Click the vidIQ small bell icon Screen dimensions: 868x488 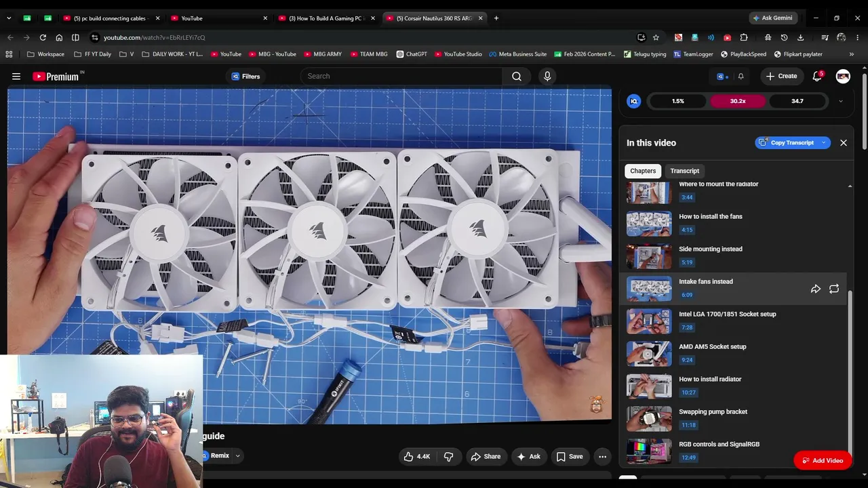click(x=741, y=77)
